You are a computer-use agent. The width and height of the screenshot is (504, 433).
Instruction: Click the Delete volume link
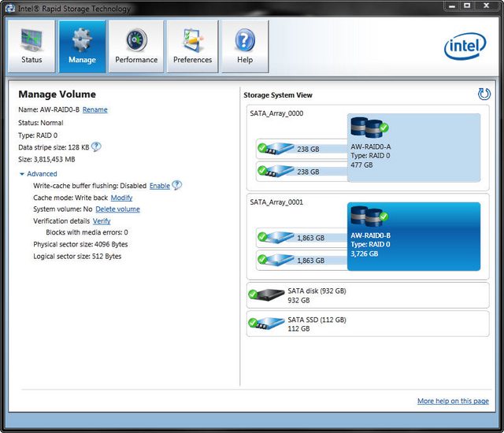(x=117, y=209)
